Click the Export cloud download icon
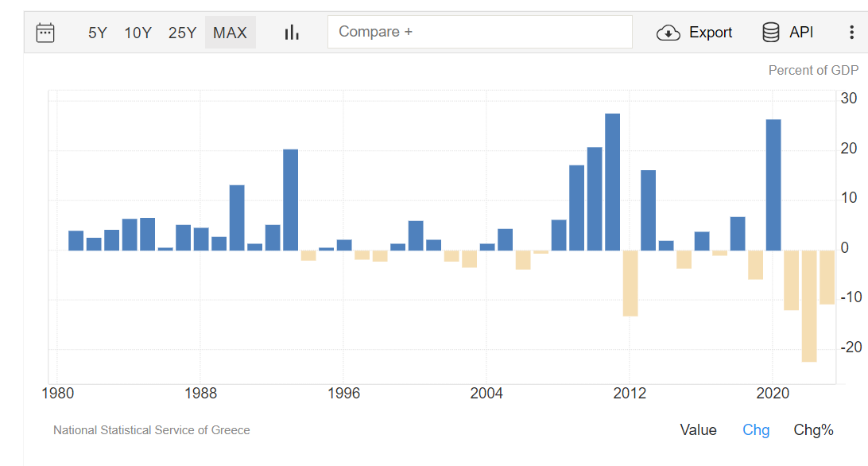Viewport: 868px width, 466px height. pos(668,33)
